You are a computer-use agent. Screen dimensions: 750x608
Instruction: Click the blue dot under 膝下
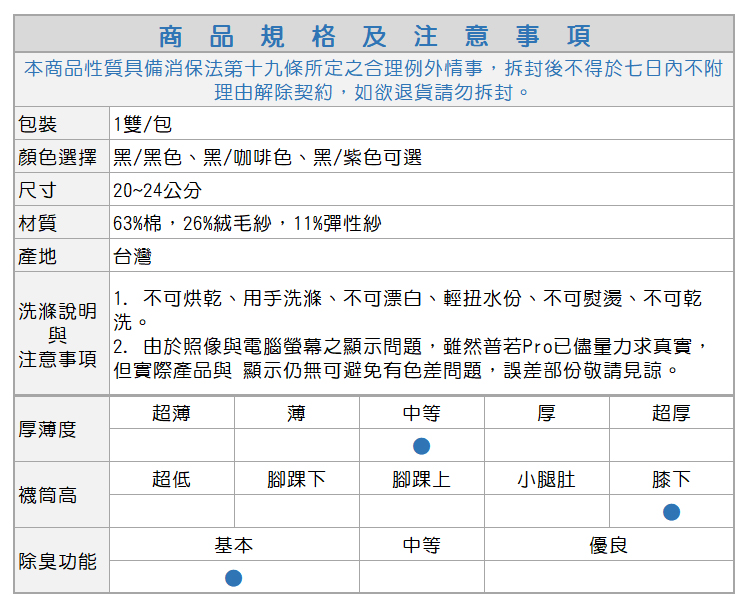pos(671,512)
